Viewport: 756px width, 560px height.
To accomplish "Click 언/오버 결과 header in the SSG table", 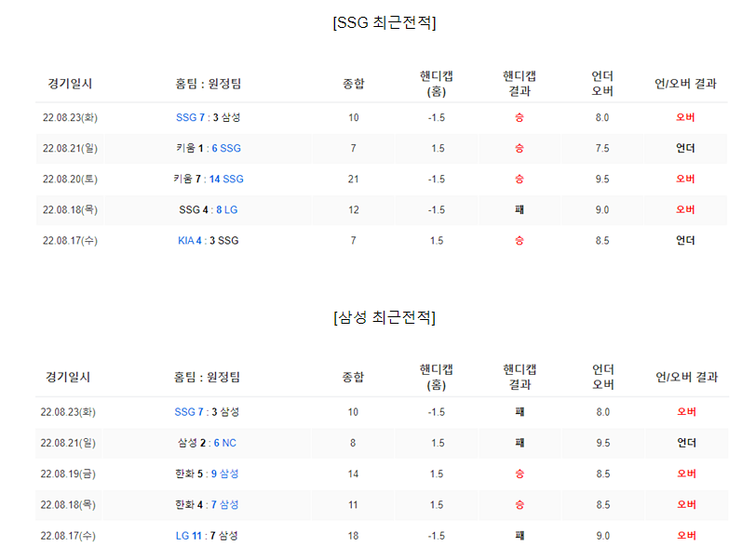I will [x=685, y=84].
